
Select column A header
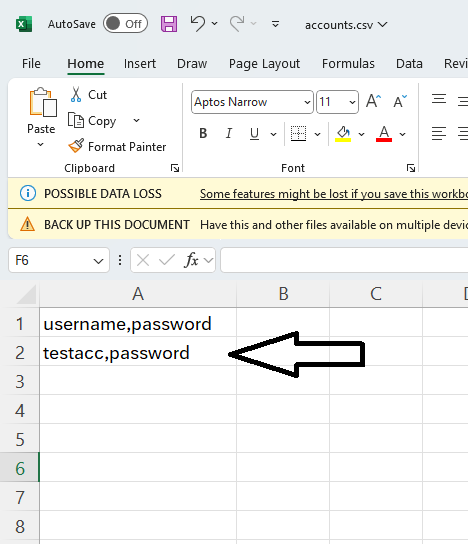138,294
